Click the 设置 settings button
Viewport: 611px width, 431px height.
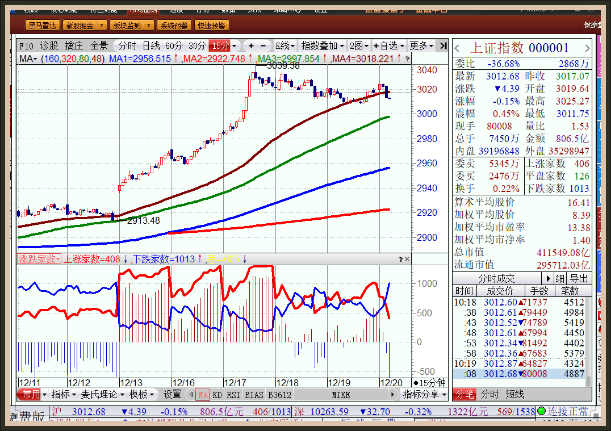pyautogui.click(x=172, y=395)
